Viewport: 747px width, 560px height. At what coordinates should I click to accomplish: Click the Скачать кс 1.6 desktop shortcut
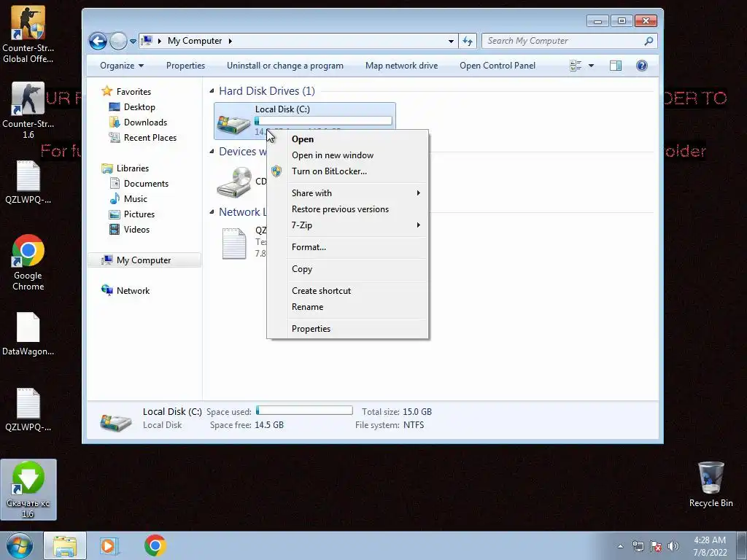coord(28,489)
